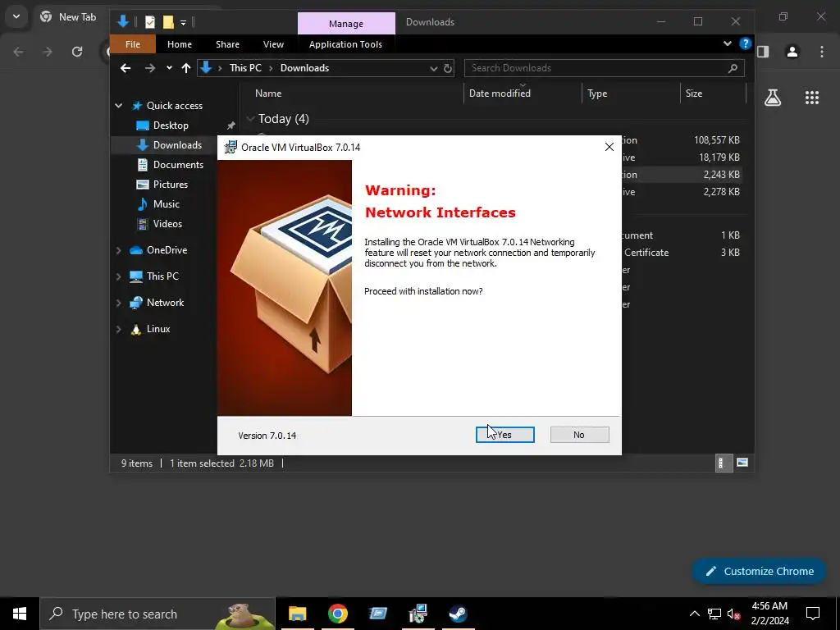Go forward in File Explorer
Viewport: 840px width, 630px height.
tap(150, 68)
